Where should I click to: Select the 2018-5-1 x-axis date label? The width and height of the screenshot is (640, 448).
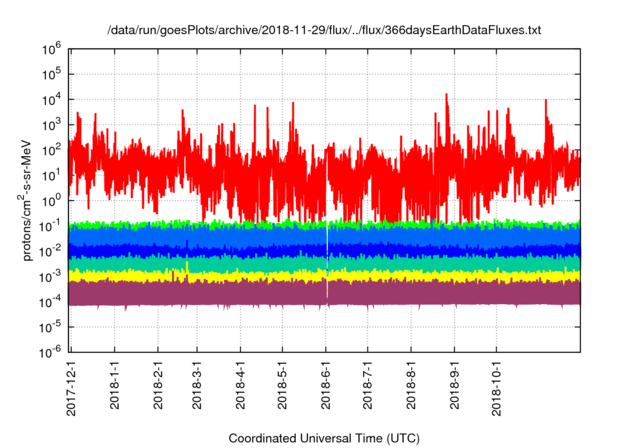click(x=282, y=385)
